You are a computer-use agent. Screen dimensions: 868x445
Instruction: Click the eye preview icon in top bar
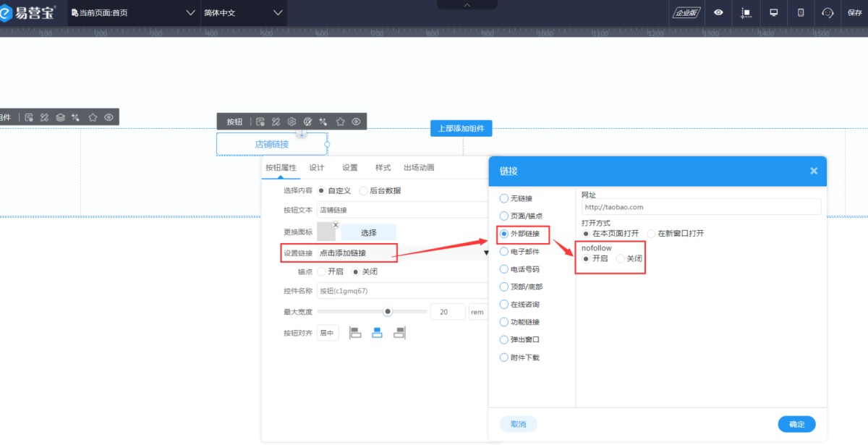click(718, 12)
